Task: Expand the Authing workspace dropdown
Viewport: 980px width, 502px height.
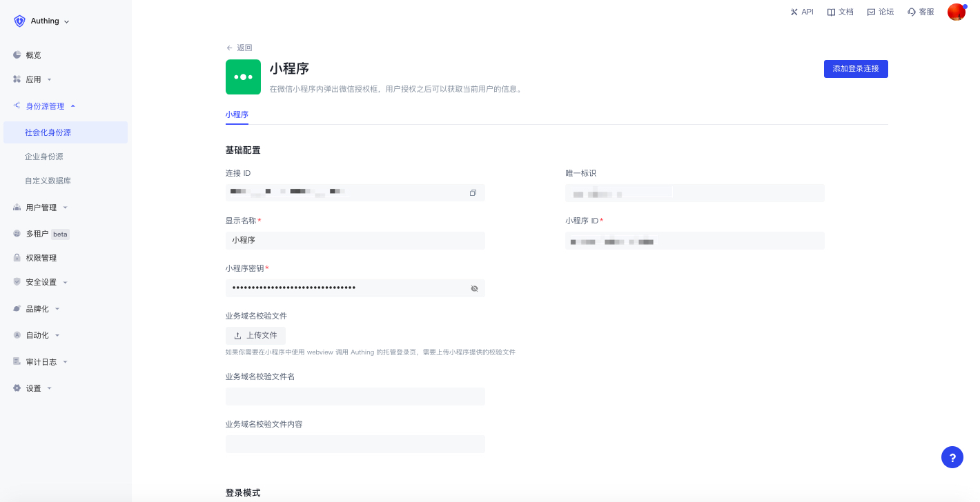Action: click(x=43, y=21)
